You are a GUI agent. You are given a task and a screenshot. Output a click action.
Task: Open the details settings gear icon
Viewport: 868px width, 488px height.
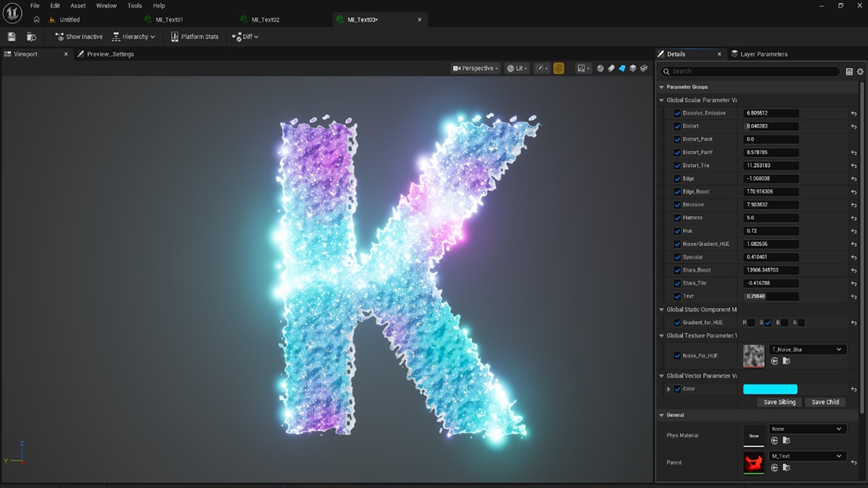click(860, 71)
